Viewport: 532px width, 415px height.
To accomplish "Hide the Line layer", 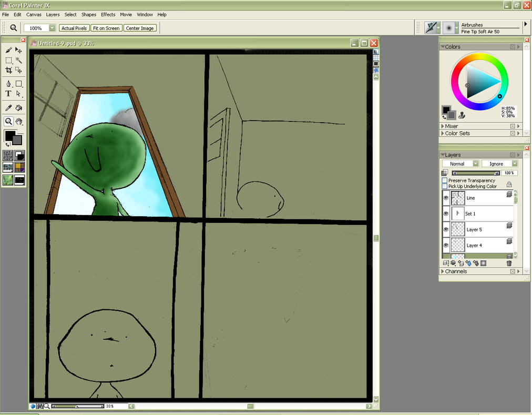I will pos(445,198).
